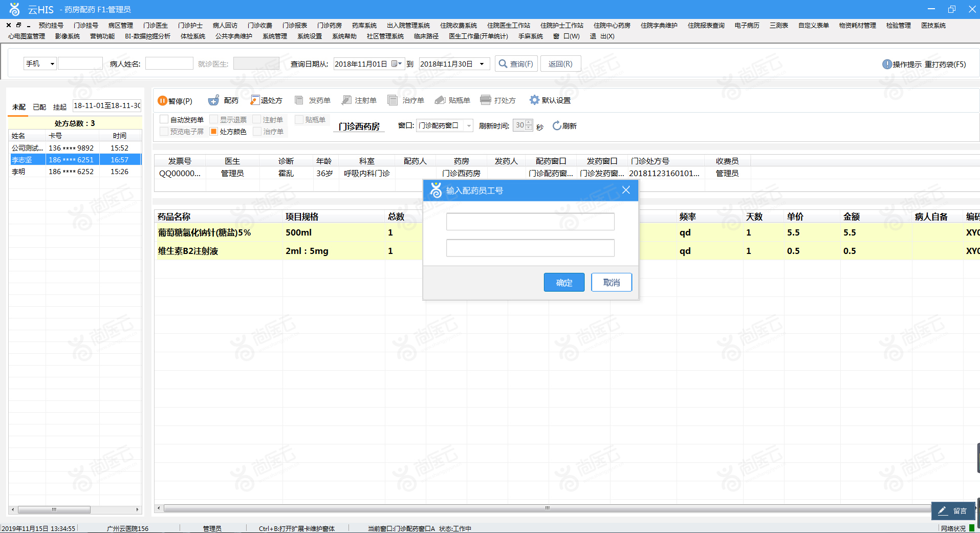The height and width of the screenshot is (533, 980).
Task: Click the 治疗单 treatment sheet icon
Action: pos(393,100)
